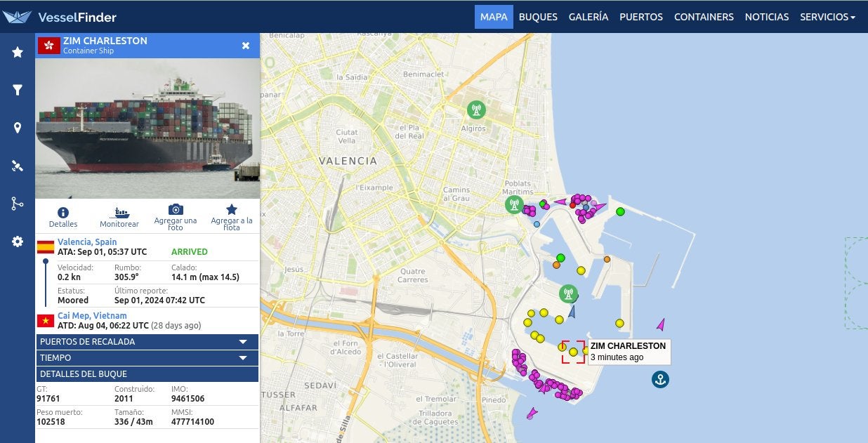Click the ARRIVED status text
This screenshot has height=443, width=868.
click(190, 252)
